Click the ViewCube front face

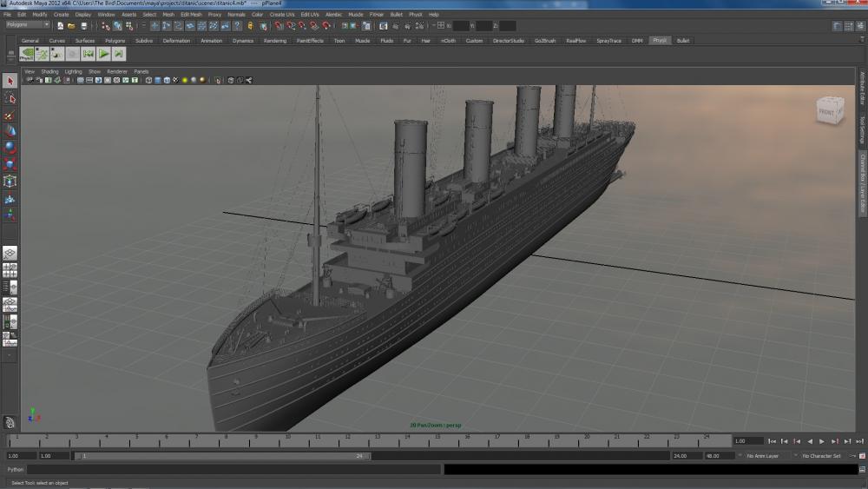(x=827, y=112)
